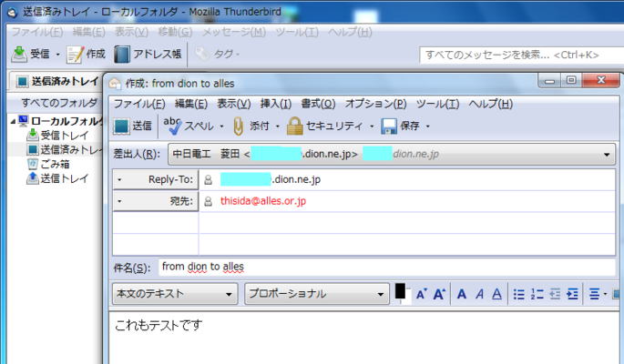624x364 pixels.
Task: Change the Reply-To header type dropdown
Action: [155, 179]
